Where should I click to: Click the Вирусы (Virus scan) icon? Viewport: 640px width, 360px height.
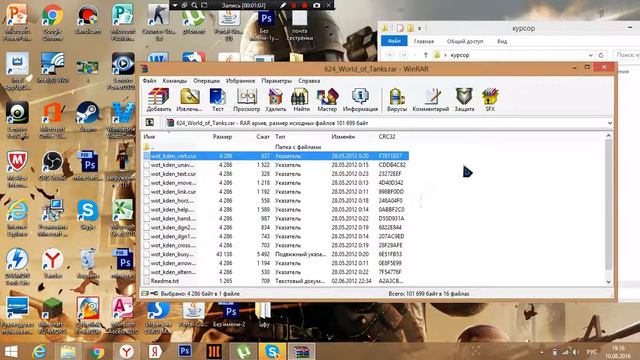coord(397,100)
